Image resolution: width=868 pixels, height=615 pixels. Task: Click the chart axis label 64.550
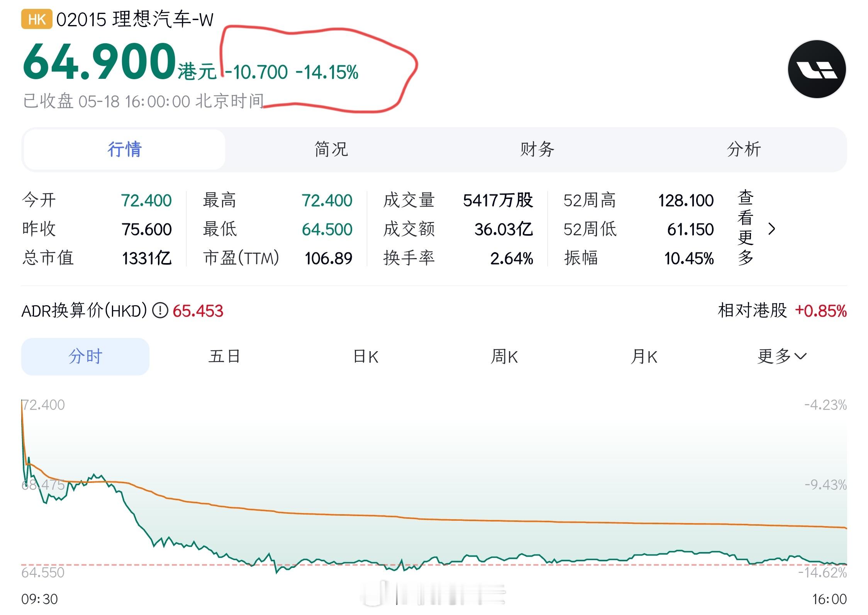pos(43,572)
